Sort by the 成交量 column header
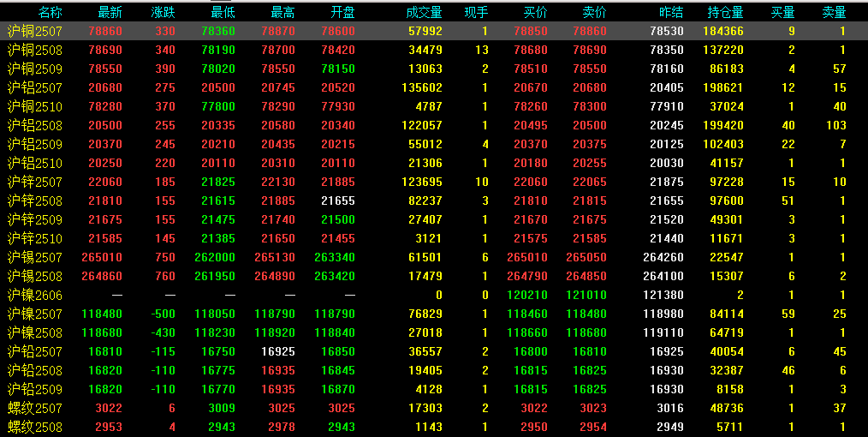868x437 pixels. click(424, 13)
